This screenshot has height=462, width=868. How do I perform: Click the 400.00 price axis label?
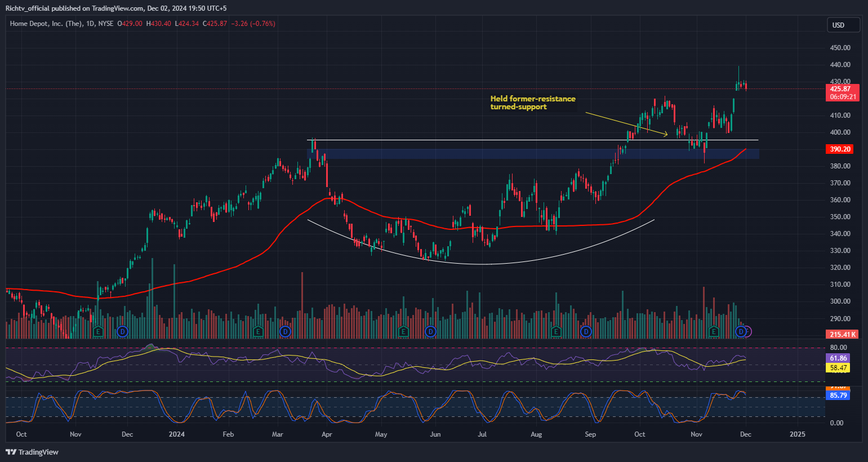coord(840,132)
